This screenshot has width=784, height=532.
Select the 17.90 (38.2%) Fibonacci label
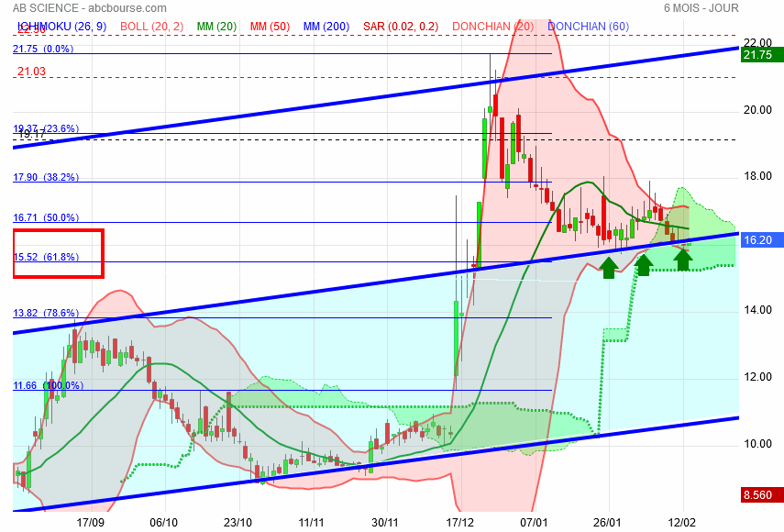tap(46, 178)
